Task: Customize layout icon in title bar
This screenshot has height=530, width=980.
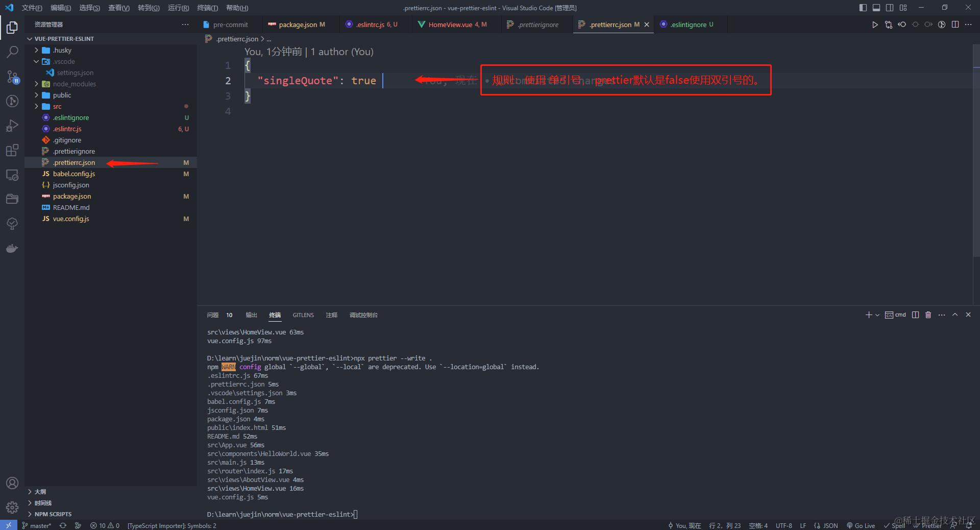Action: (903, 8)
